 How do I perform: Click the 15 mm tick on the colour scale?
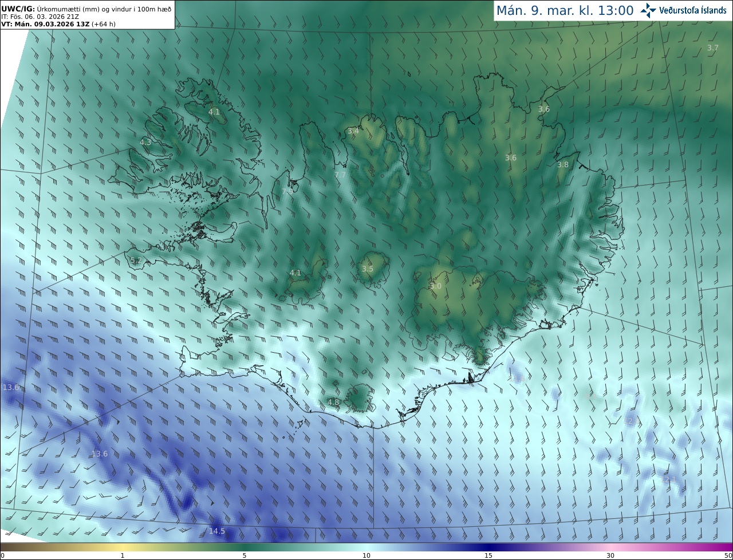pyautogui.click(x=488, y=555)
